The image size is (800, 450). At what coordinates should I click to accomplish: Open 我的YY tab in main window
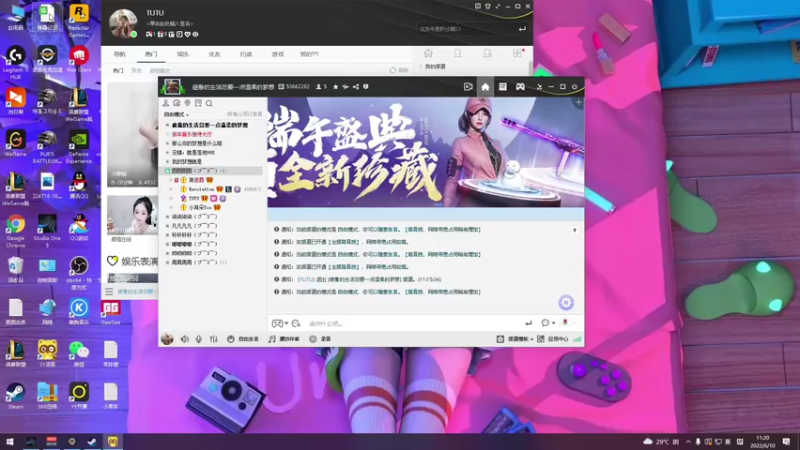coord(309,54)
